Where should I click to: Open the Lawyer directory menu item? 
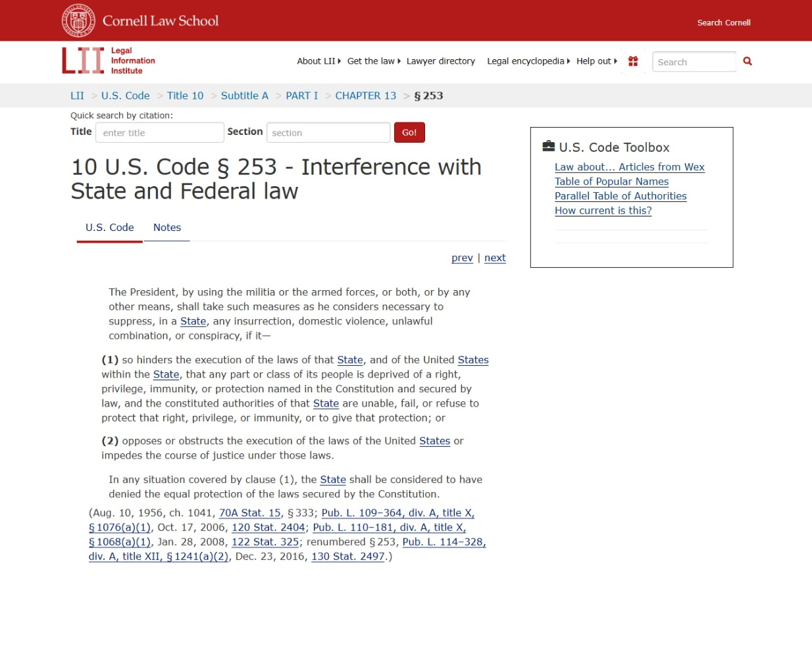click(440, 61)
